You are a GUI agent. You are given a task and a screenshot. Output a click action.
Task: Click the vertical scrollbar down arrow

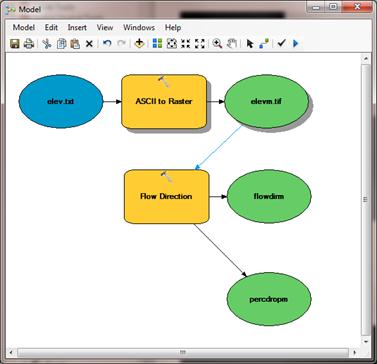coord(366,341)
